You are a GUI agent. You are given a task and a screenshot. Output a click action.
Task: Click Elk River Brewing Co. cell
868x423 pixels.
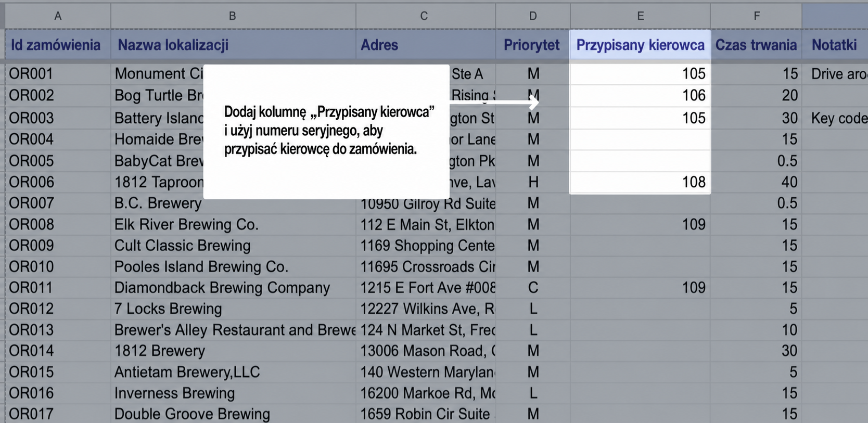pyautogui.click(x=233, y=225)
